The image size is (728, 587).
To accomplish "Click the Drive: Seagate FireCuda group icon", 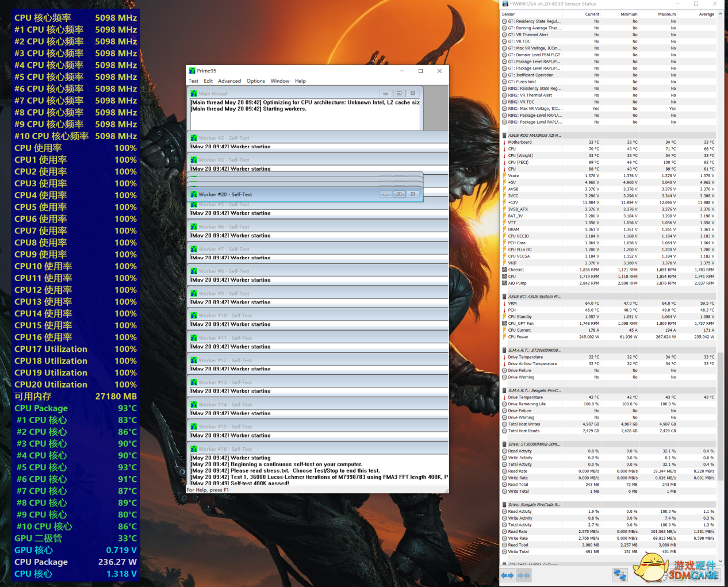I will tap(504, 505).
